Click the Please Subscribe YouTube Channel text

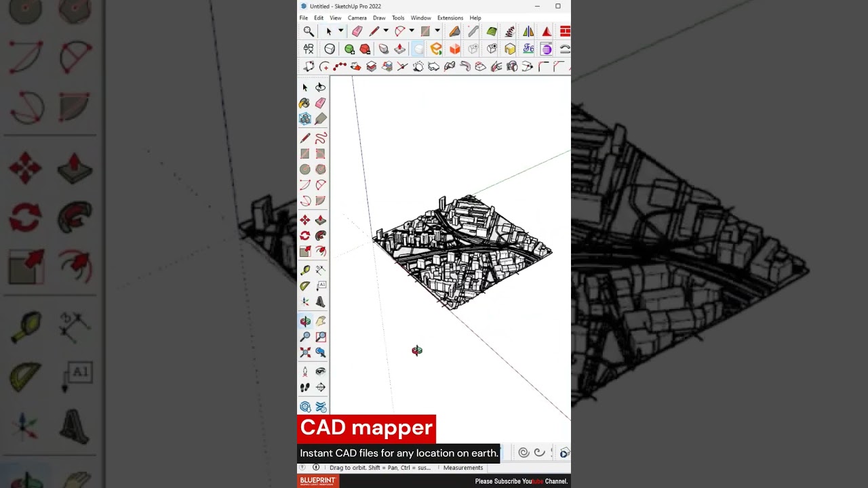pyautogui.click(x=521, y=481)
